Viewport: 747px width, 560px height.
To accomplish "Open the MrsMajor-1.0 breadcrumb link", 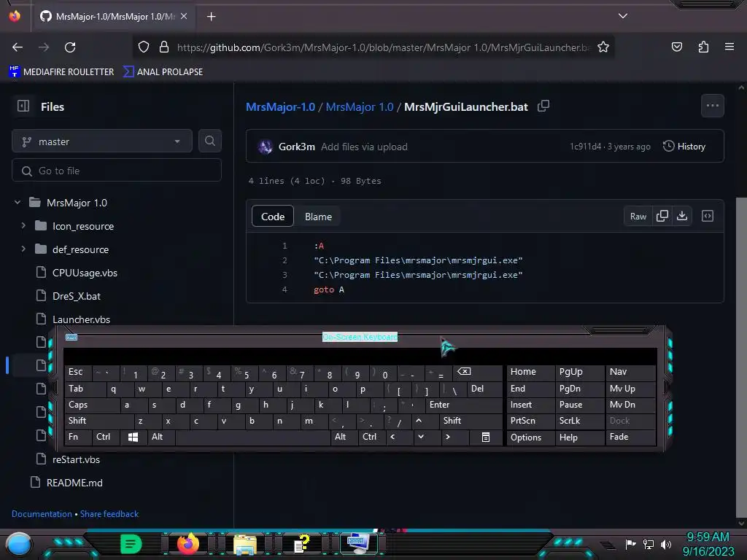I will [x=280, y=106].
